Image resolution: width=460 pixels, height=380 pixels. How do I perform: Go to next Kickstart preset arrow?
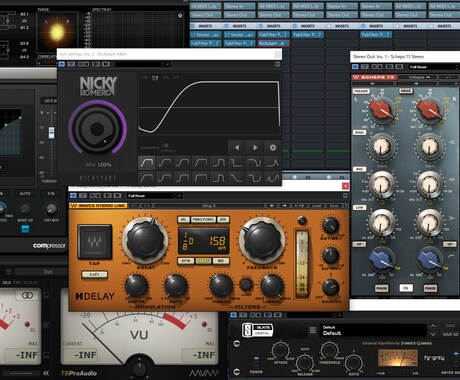coord(255,147)
